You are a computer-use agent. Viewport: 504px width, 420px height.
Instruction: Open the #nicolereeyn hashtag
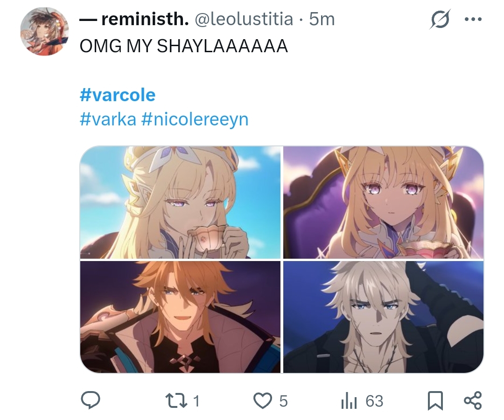[195, 119]
